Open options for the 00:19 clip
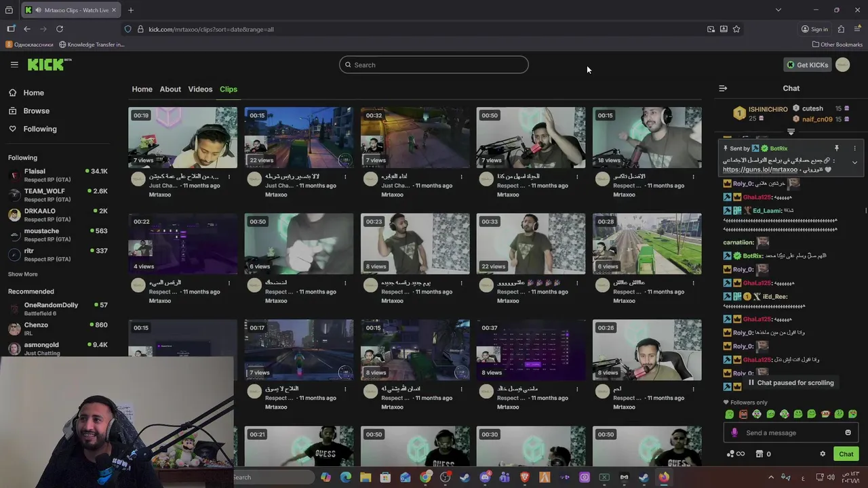This screenshot has height=488, width=868. point(229,177)
